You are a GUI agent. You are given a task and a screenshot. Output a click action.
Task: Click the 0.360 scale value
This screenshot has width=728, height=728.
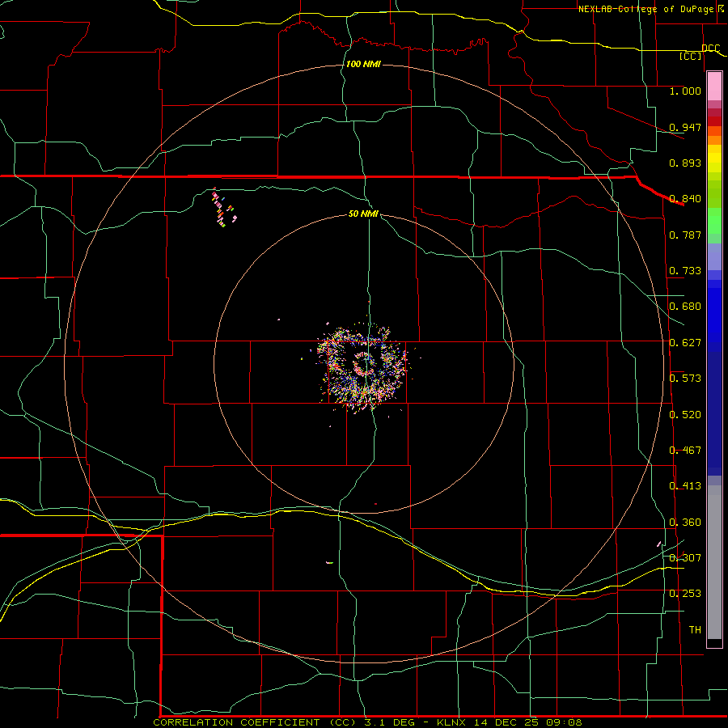[x=685, y=523]
